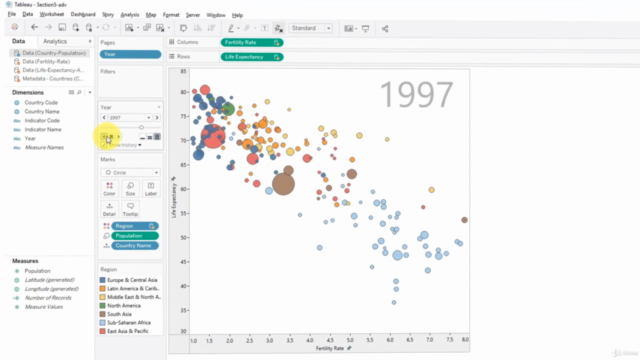
Task: Set playback speed to slow
Action: click(142, 137)
